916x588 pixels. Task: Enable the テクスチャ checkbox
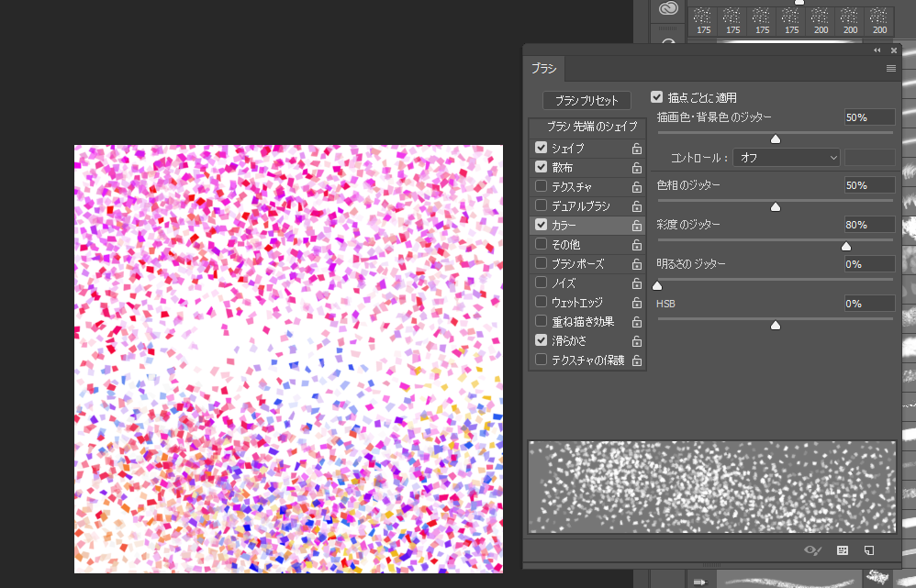541,186
